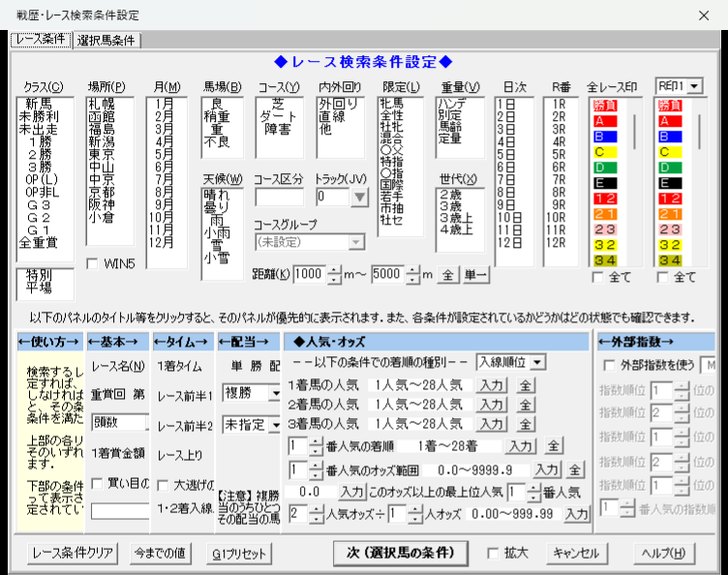
Task: Select 5日 in 日次 list
Action: [x=506, y=154]
